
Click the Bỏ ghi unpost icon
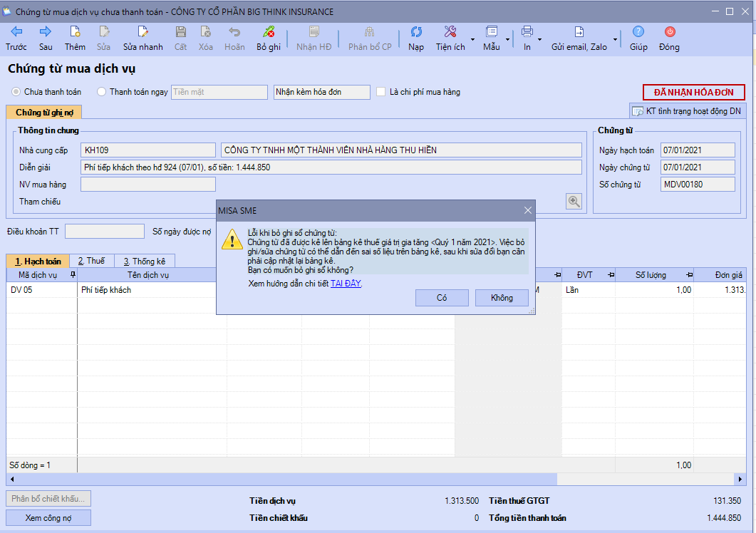(x=269, y=32)
